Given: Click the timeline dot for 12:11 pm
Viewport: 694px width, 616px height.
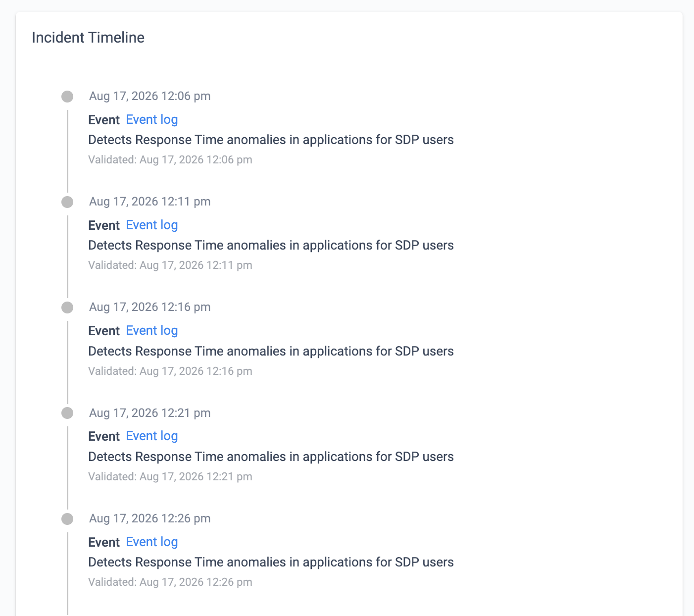Looking at the screenshot, I should point(67,202).
